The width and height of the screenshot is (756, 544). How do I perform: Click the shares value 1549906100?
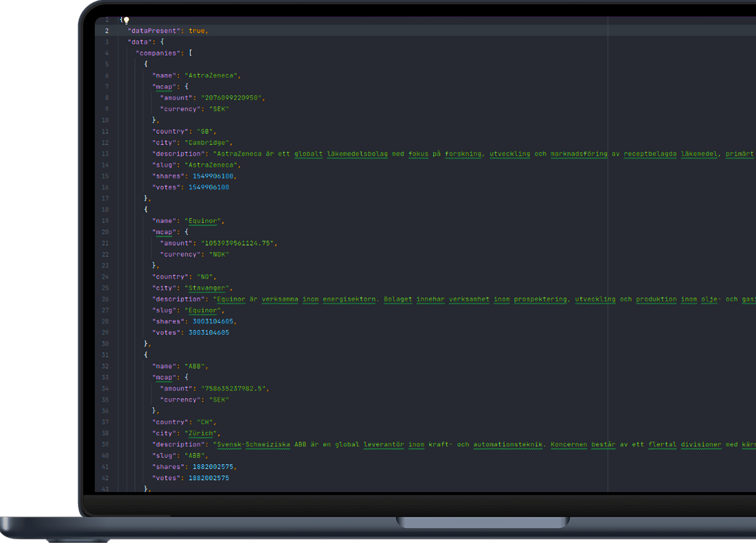pos(213,176)
